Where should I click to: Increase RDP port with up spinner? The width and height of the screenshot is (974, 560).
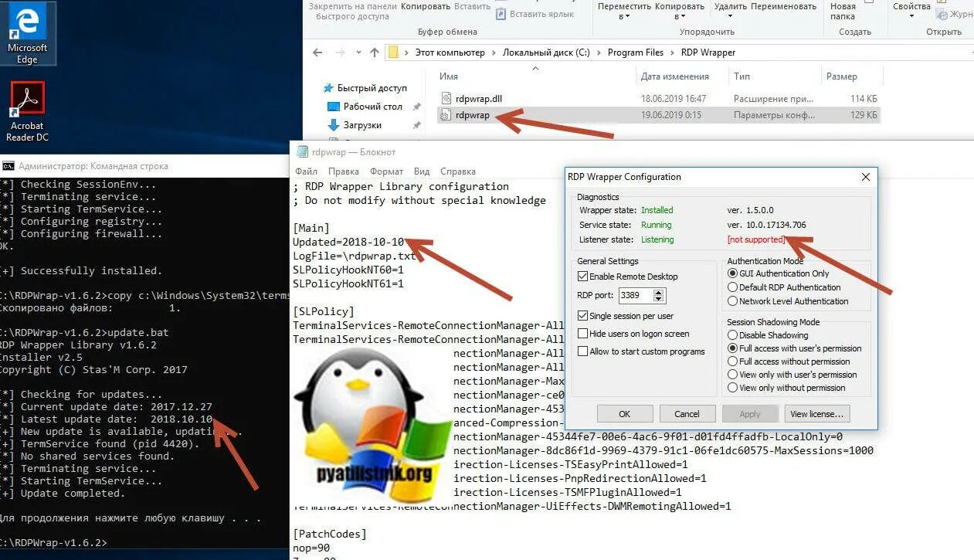coord(658,292)
